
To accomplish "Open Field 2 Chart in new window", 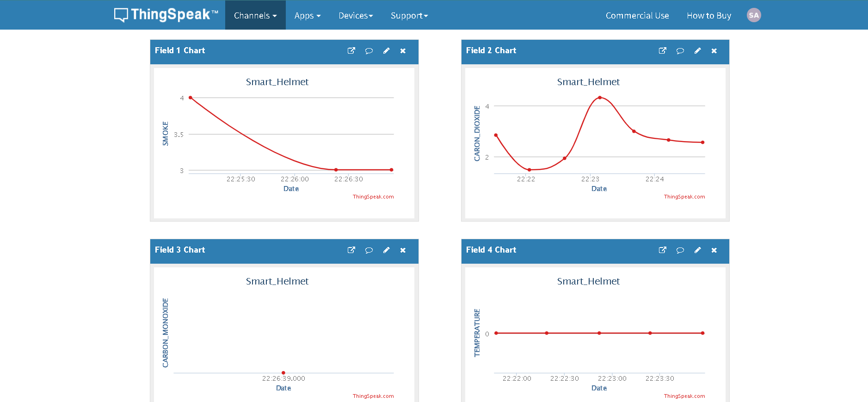I will click(x=663, y=51).
